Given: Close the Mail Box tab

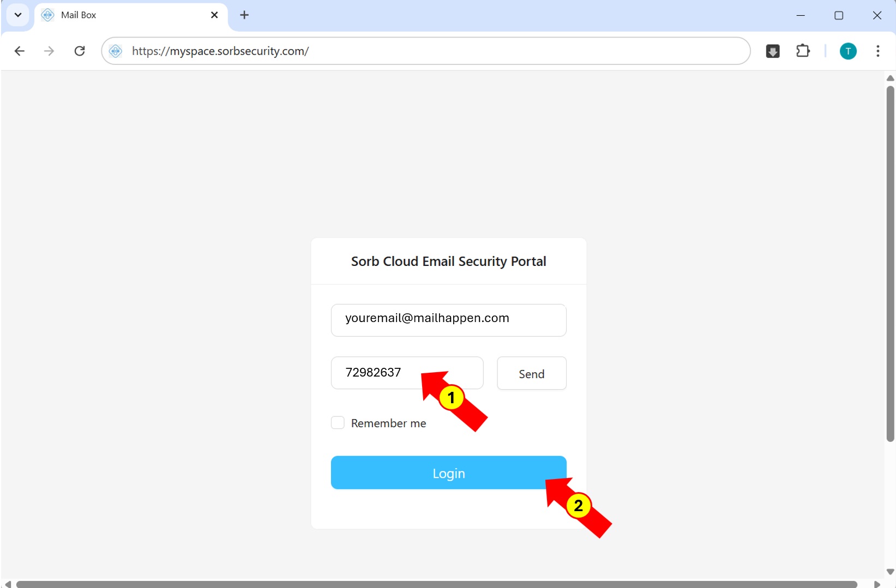Looking at the screenshot, I should click(214, 15).
